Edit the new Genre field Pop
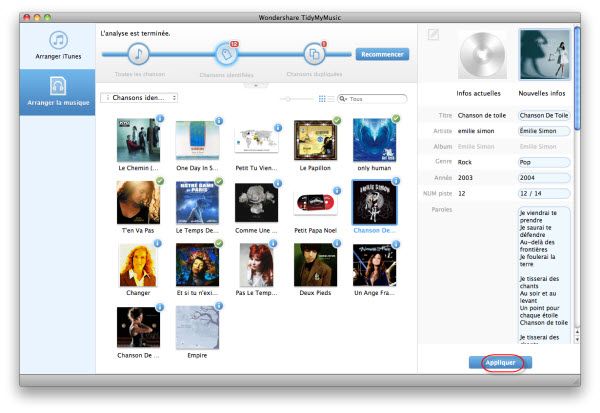The image size is (600, 413). [544, 162]
